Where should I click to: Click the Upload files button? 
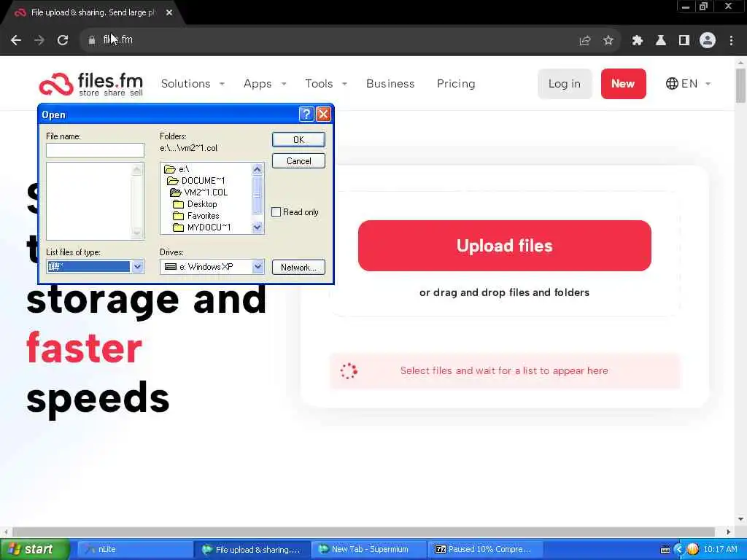pyautogui.click(x=505, y=246)
